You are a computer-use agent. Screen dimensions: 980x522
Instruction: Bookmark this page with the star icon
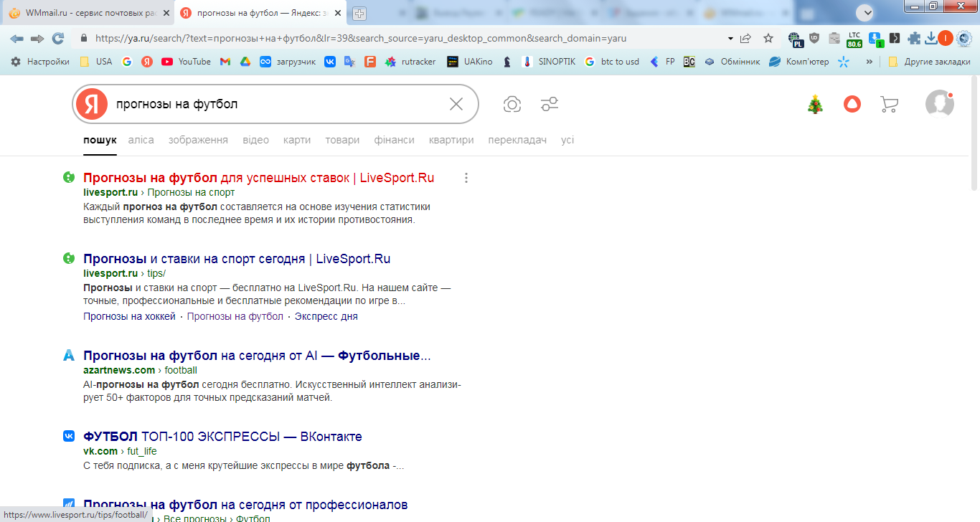(768, 39)
